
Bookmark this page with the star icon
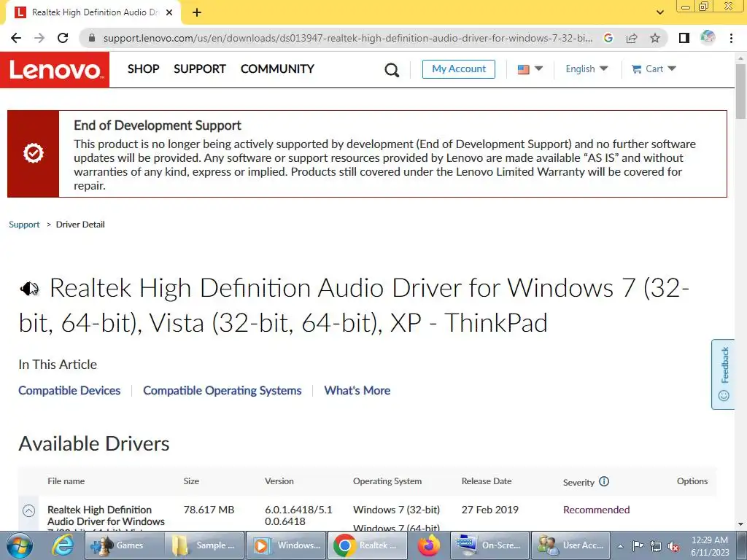(655, 38)
